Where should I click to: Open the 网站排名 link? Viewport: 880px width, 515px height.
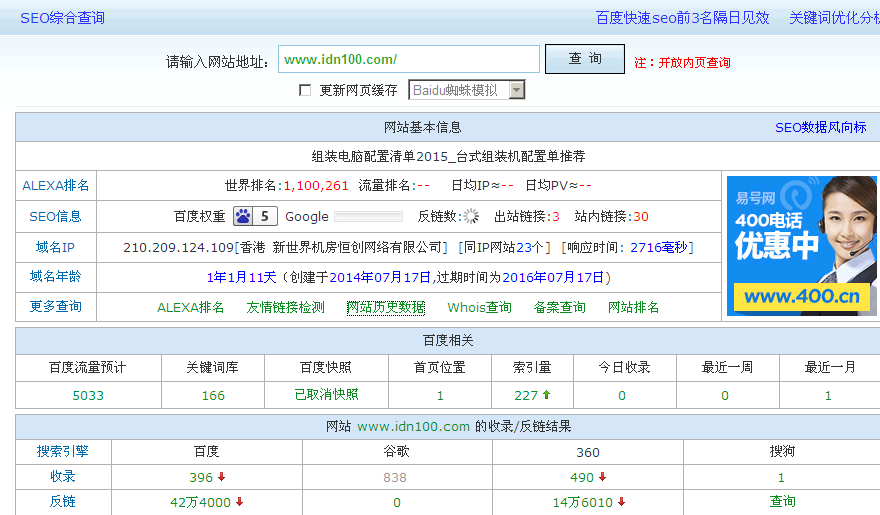point(634,307)
